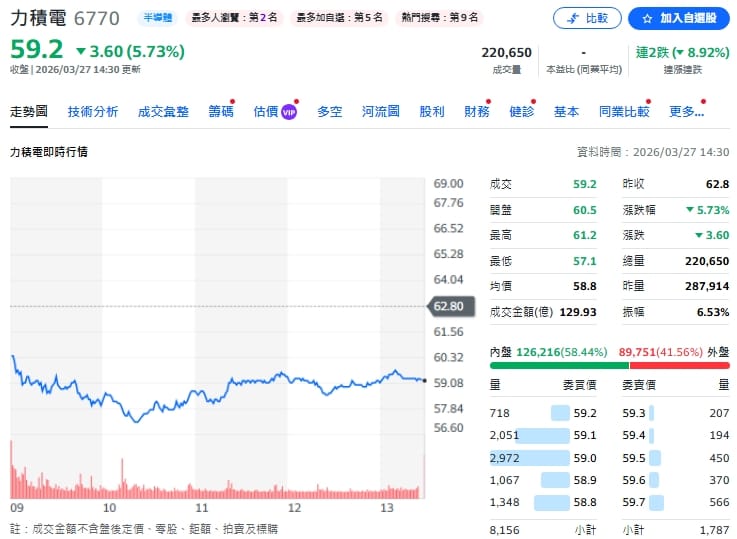
Task: Click the 熱門搜尋 第9名 ranking tag
Action: coord(440,18)
